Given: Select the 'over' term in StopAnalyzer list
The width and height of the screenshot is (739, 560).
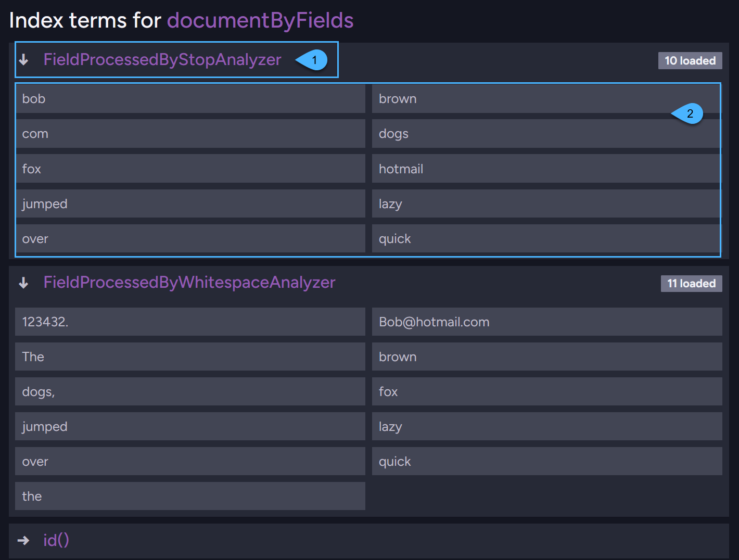Looking at the screenshot, I should [190, 238].
